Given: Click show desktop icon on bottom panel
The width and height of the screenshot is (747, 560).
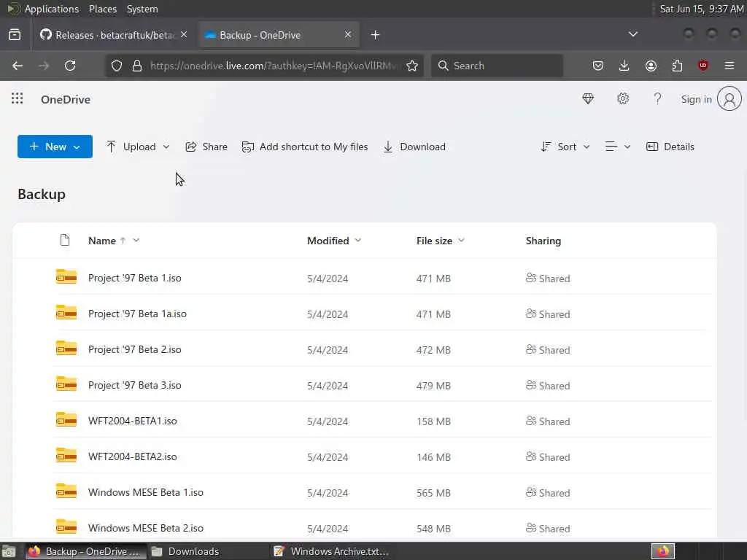Looking at the screenshot, I should 9,552.
